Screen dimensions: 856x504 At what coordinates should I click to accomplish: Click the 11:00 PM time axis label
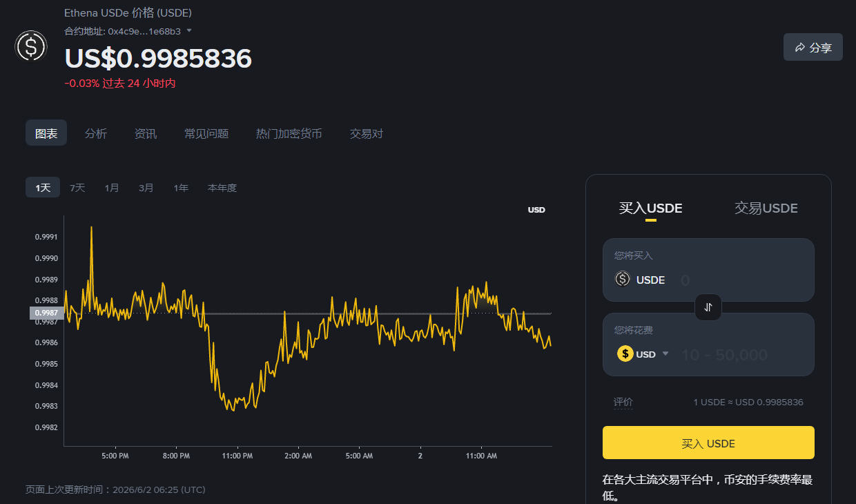tap(237, 456)
